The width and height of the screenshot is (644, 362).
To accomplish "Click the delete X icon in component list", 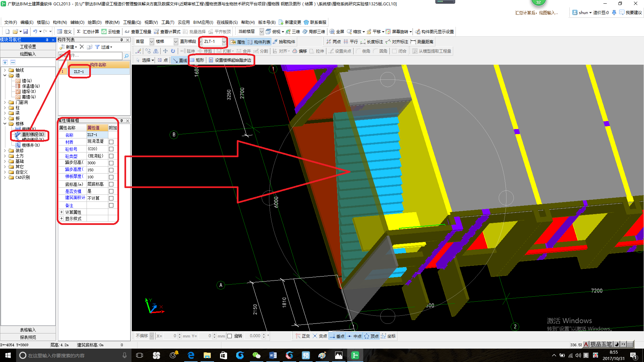I will point(82,47).
